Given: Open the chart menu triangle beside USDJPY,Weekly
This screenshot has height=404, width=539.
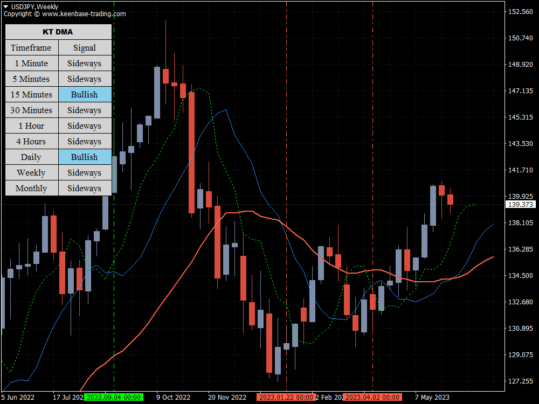Looking at the screenshot, I should tap(5, 6).
